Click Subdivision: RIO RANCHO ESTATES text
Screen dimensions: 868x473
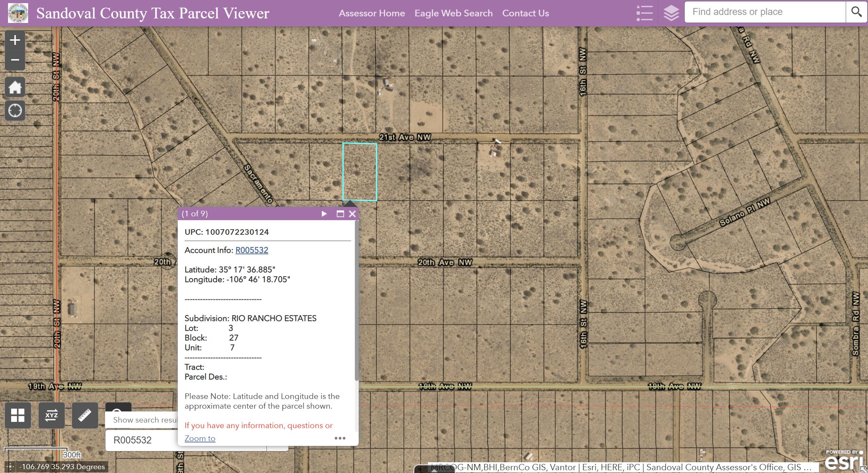click(250, 318)
